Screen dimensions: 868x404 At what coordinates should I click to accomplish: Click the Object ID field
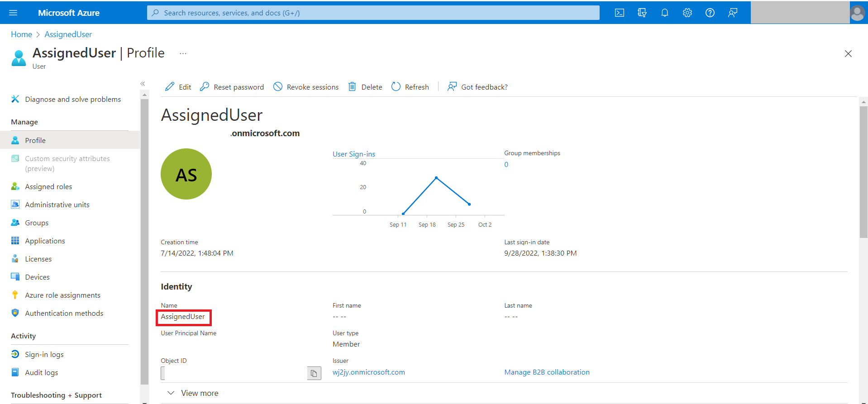(x=234, y=373)
